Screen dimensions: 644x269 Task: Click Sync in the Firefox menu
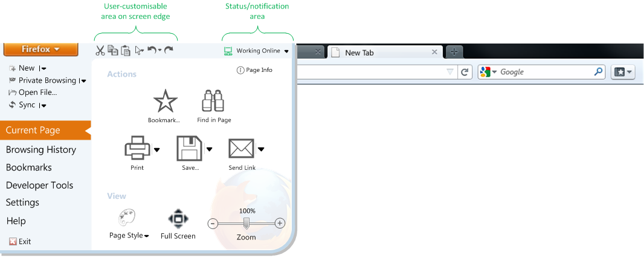tap(27, 105)
